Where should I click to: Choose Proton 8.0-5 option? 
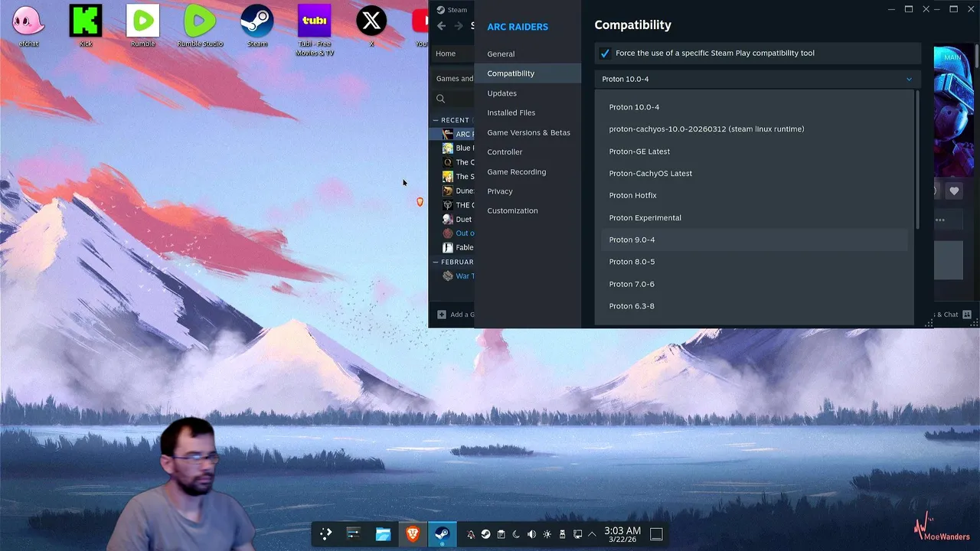tap(754, 262)
